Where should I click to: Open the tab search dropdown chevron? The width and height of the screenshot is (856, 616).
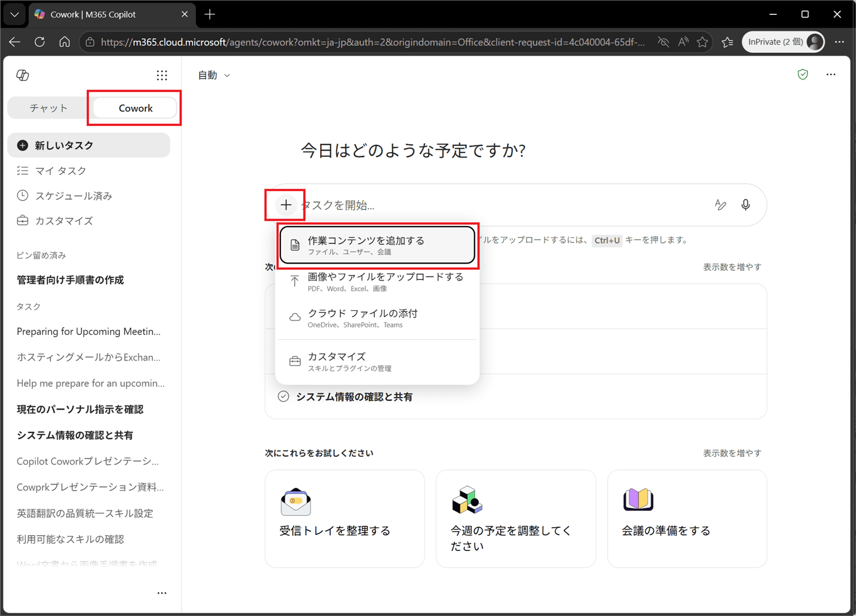[14, 14]
